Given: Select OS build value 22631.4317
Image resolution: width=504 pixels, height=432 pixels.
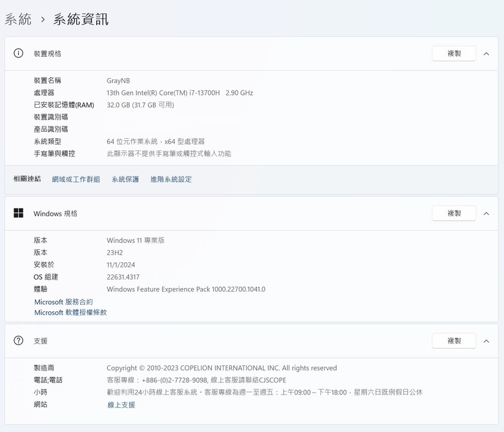Looking at the screenshot, I should point(123,277).
